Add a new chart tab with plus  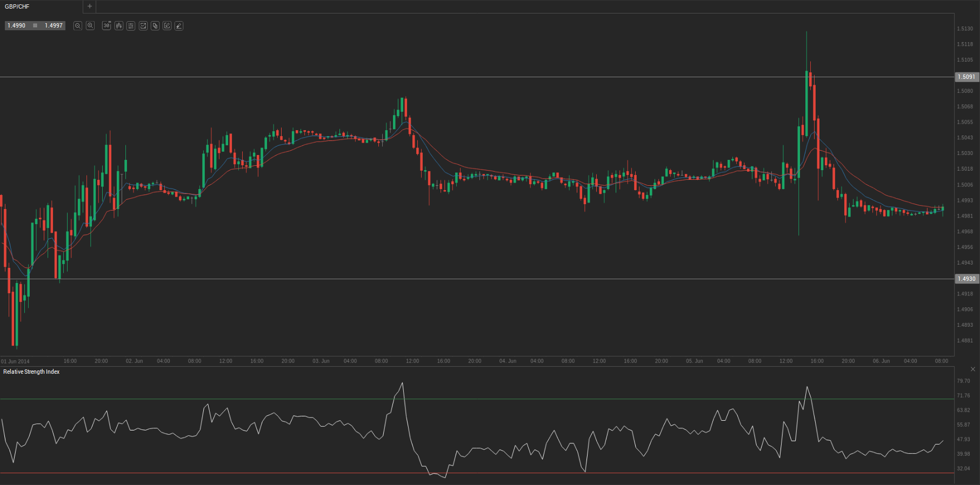(90, 6)
